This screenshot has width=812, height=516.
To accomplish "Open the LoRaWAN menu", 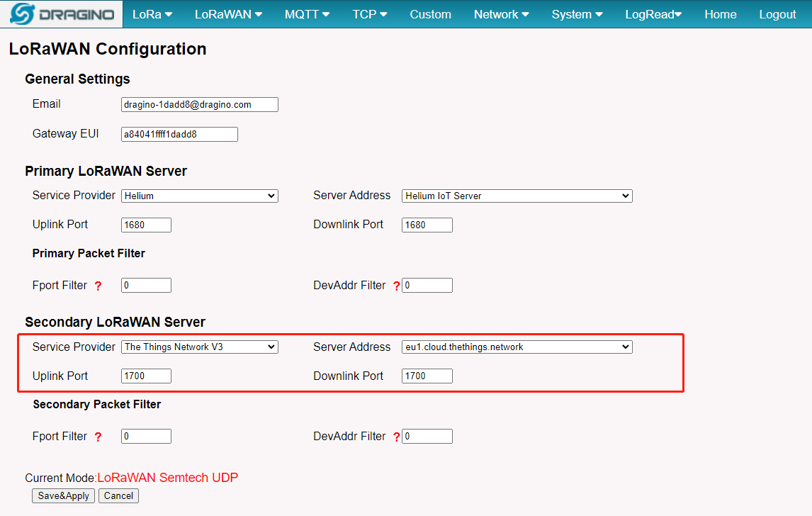I will click(228, 14).
